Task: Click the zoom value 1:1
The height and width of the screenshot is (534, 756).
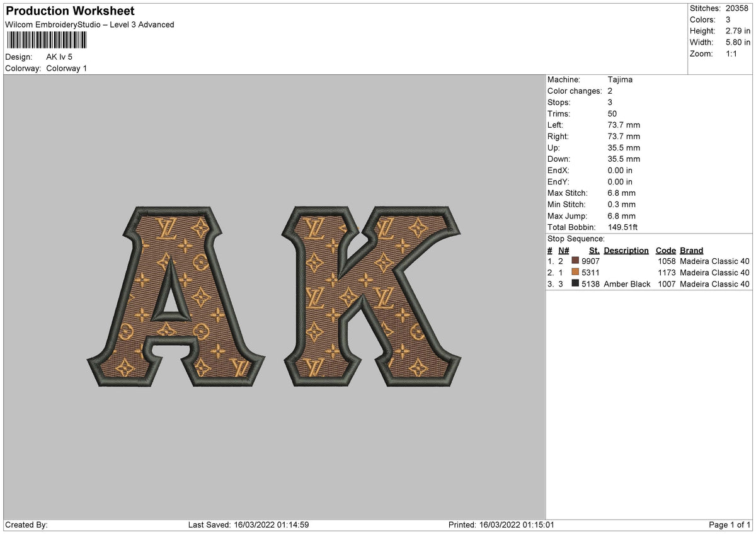Action: pyautogui.click(x=733, y=54)
